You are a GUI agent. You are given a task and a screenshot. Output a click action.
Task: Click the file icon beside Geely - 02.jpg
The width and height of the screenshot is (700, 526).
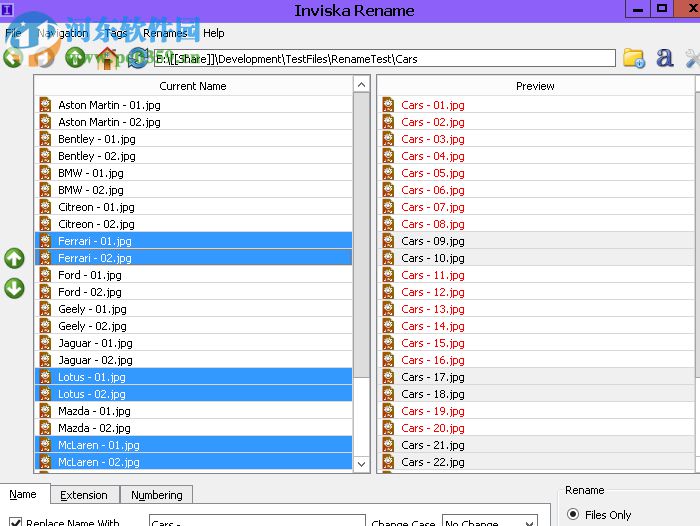tap(45, 326)
